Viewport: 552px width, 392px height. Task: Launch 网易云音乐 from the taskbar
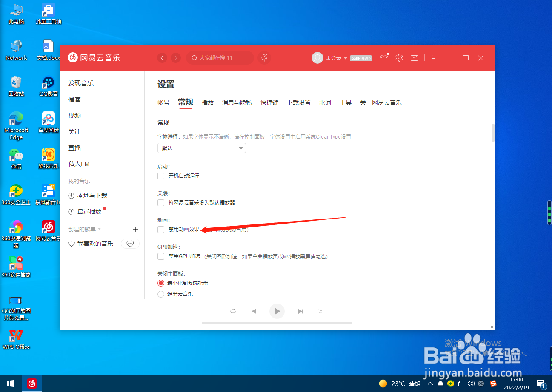[32, 383]
